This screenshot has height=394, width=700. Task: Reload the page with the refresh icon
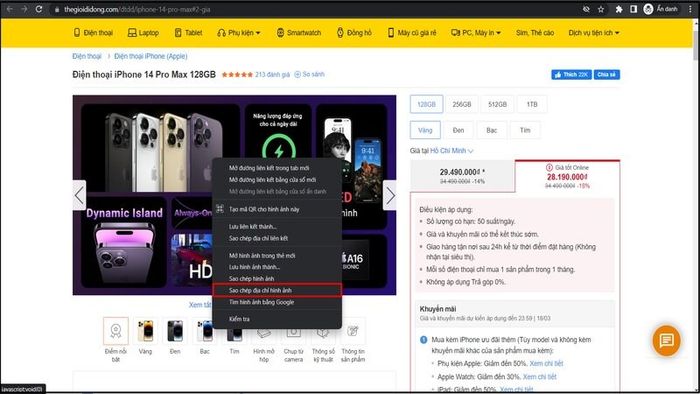click(x=39, y=9)
